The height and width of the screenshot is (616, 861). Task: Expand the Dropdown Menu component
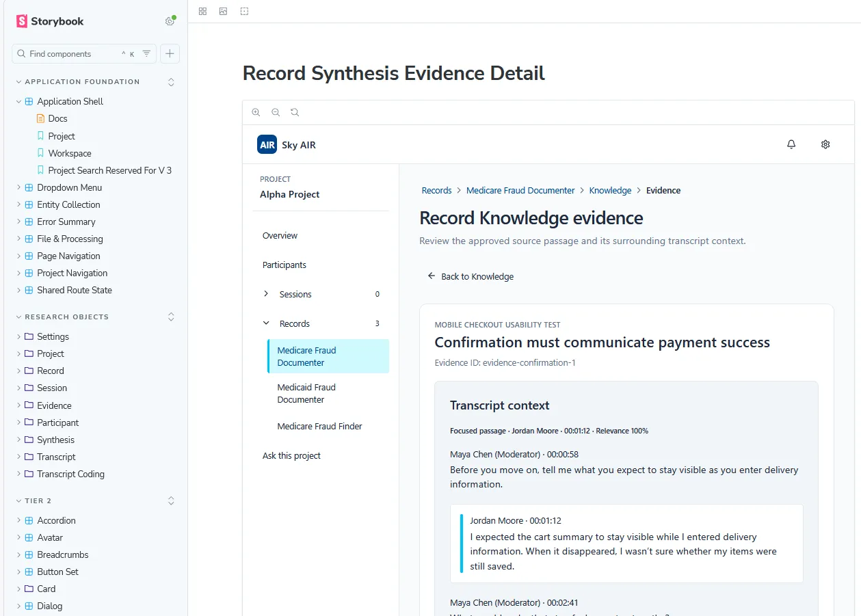coord(19,187)
